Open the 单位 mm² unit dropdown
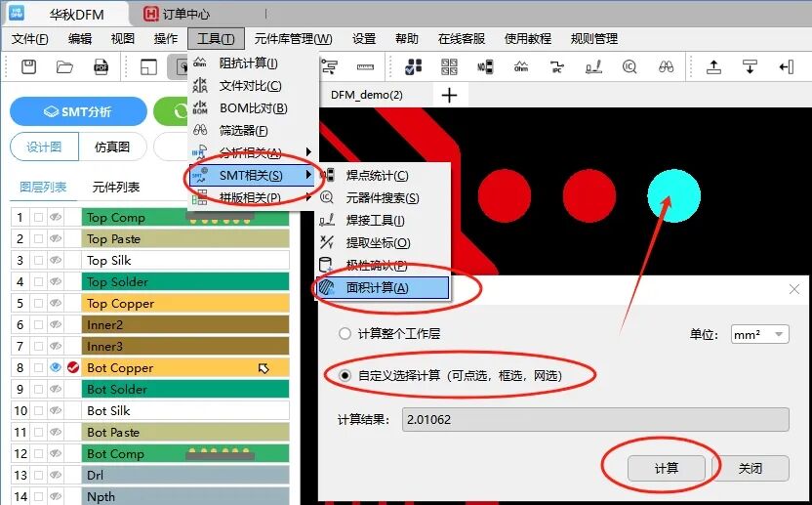The height and width of the screenshot is (505, 812). [759, 334]
